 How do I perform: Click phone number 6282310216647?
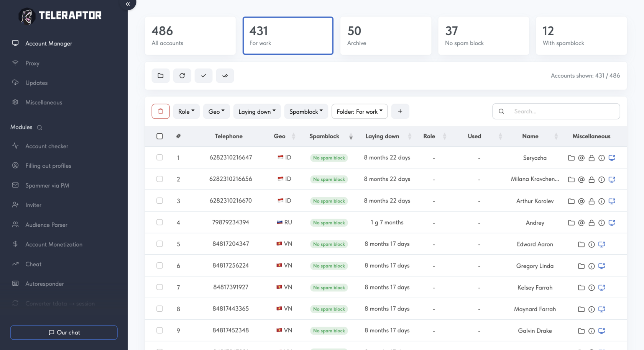(231, 157)
